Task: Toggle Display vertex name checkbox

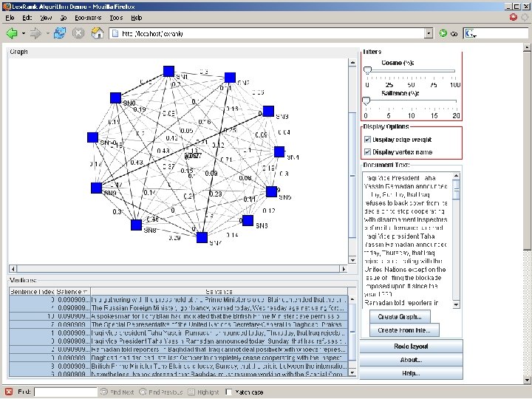Action: 367,151
